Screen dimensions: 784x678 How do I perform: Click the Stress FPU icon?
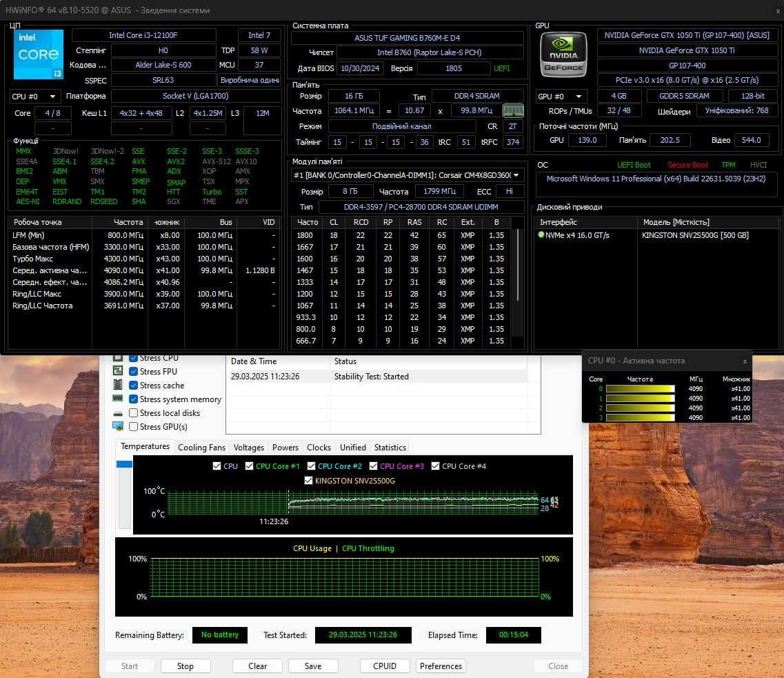[118, 371]
